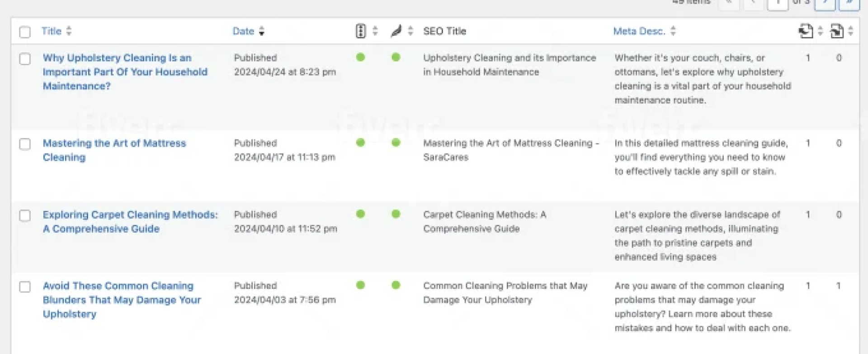Select the Mastering the Art of Mattress Cleaning checkbox
868x354 pixels.
pyautogui.click(x=25, y=144)
